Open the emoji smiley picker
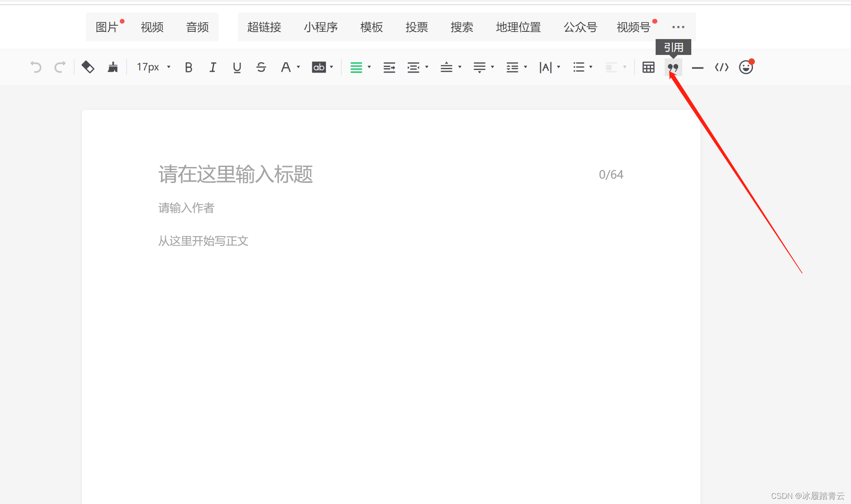 (x=746, y=67)
